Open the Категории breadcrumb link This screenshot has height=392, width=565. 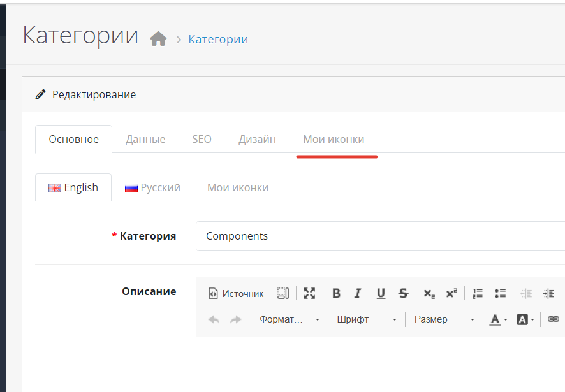pyautogui.click(x=218, y=39)
